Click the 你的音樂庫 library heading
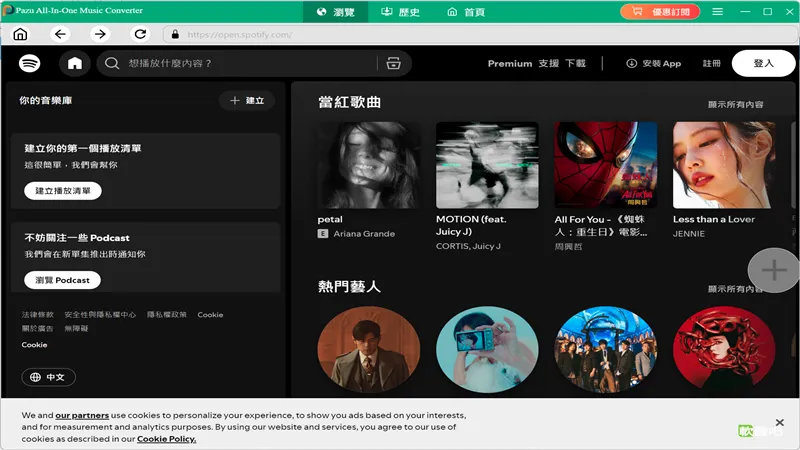This screenshot has height=450, width=800. pyautogui.click(x=45, y=101)
